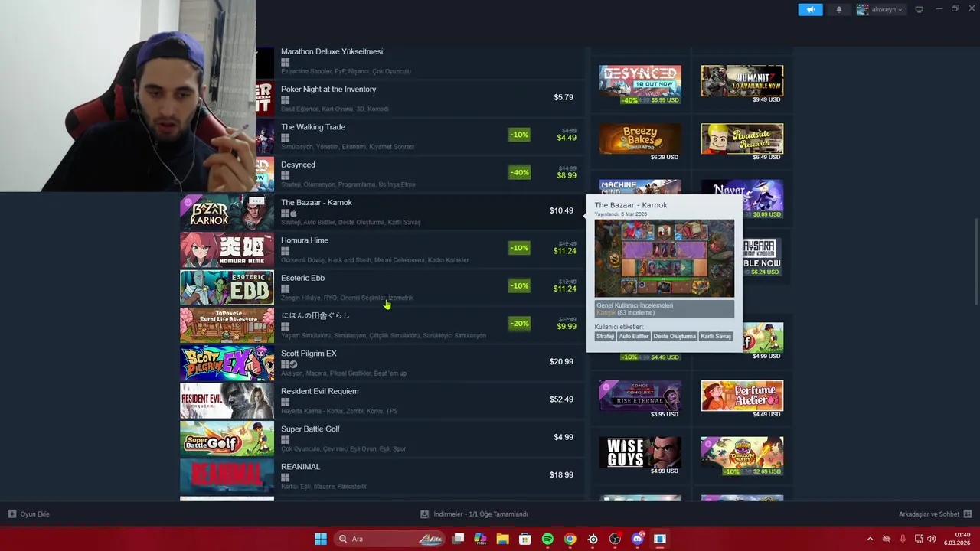
Task: Open File Explorer from taskbar
Action: (502, 539)
